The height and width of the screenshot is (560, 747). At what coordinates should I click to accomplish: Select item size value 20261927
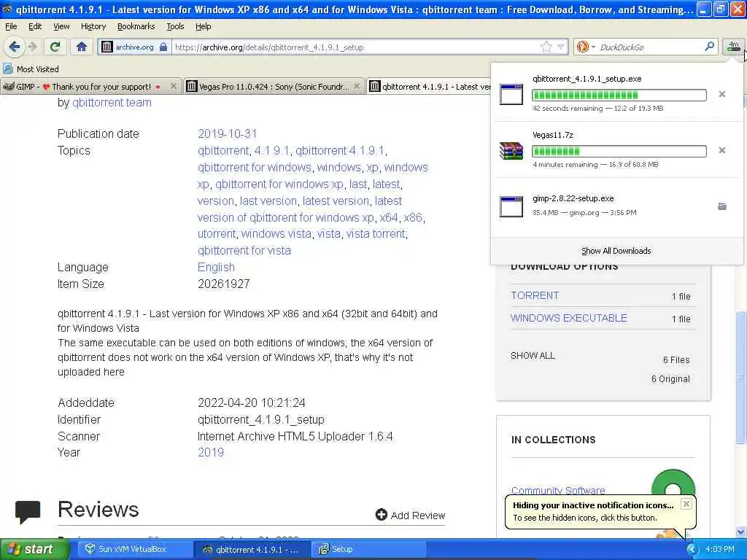[223, 284]
